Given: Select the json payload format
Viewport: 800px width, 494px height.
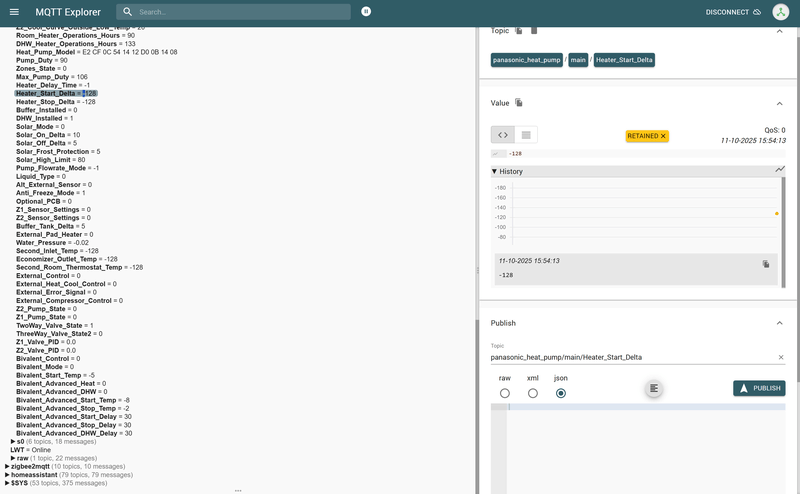Looking at the screenshot, I should (561, 393).
